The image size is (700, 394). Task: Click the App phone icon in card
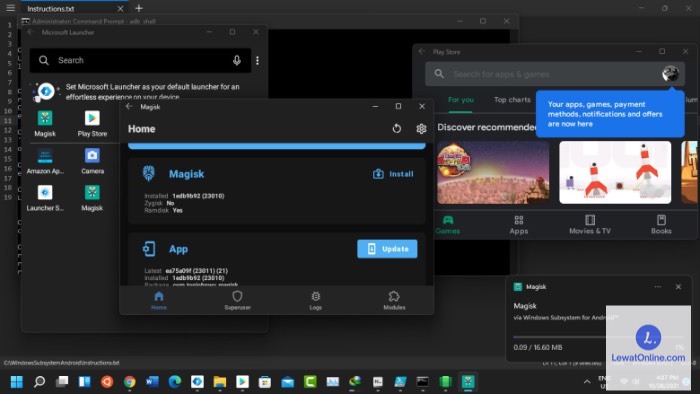pyautogui.click(x=149, y=249)
